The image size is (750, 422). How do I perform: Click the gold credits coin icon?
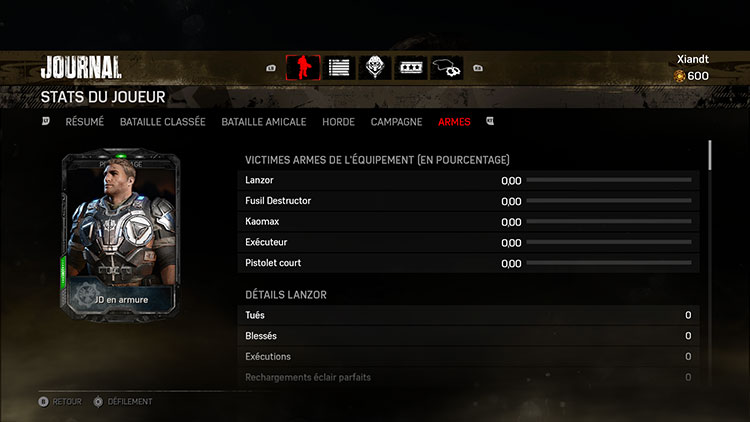679,76
